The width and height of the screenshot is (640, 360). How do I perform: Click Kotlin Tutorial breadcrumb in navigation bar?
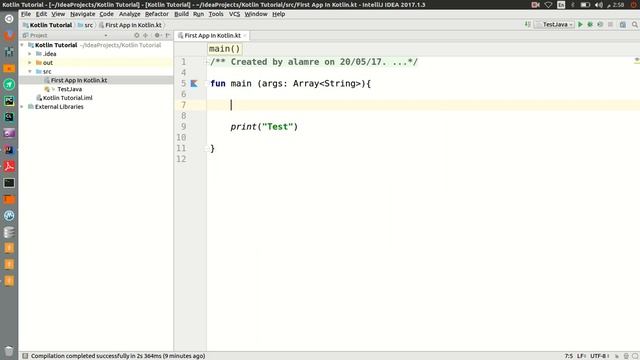pyautogui.click(x=47, y=25)
